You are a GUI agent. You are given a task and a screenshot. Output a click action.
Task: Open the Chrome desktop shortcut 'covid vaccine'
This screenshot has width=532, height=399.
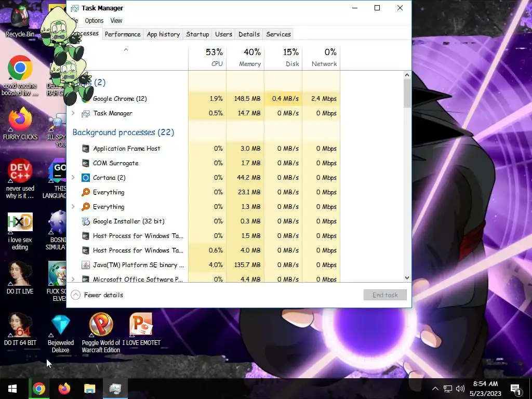point(20,75)
